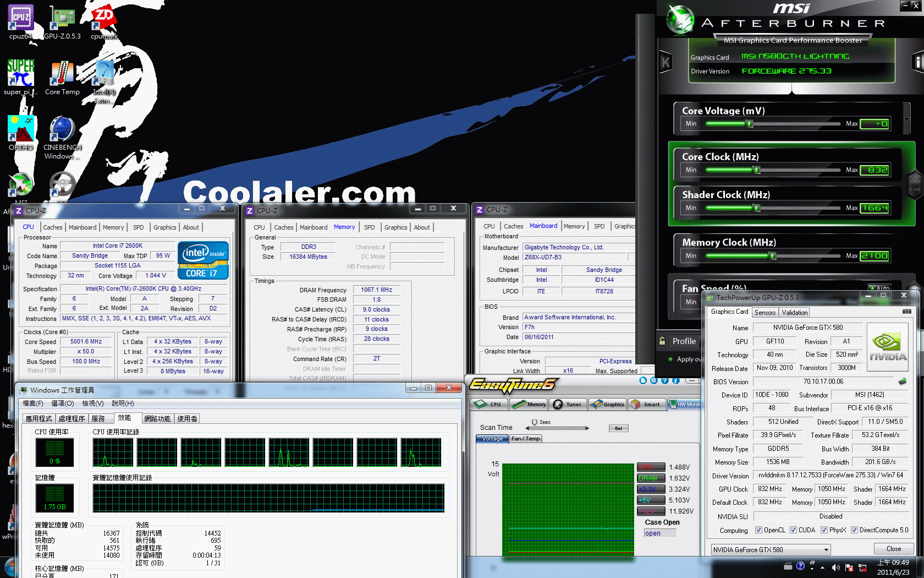
Task: Click the Shader Clock slider handle
Action: (757, 208)
